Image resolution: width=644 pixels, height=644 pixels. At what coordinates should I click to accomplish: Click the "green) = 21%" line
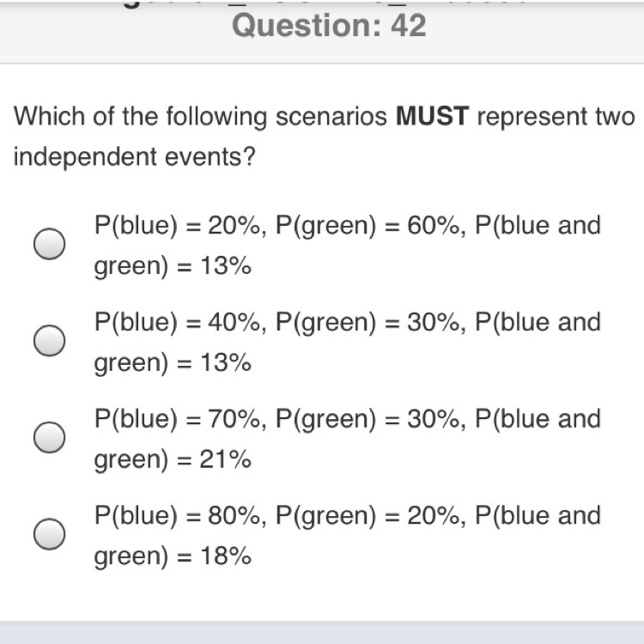(173, 460)
